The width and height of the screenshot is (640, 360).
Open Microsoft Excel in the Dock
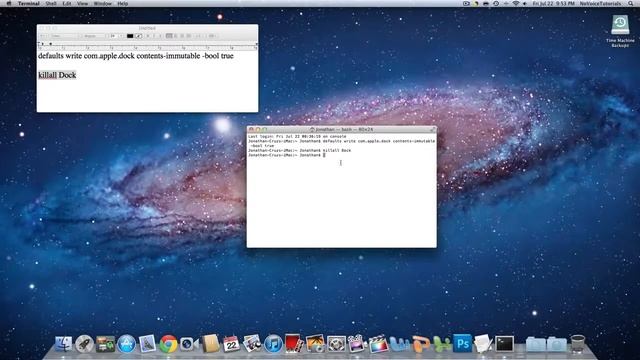(x=442, y=344)
